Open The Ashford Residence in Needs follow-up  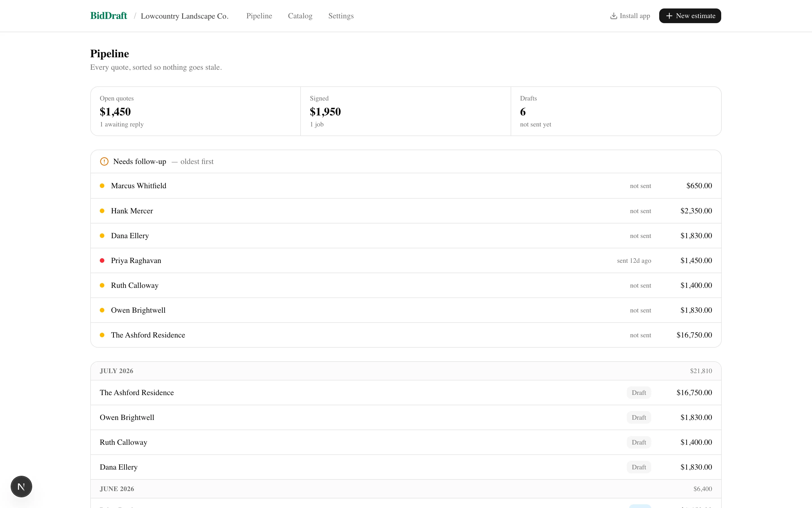(406, 335)
